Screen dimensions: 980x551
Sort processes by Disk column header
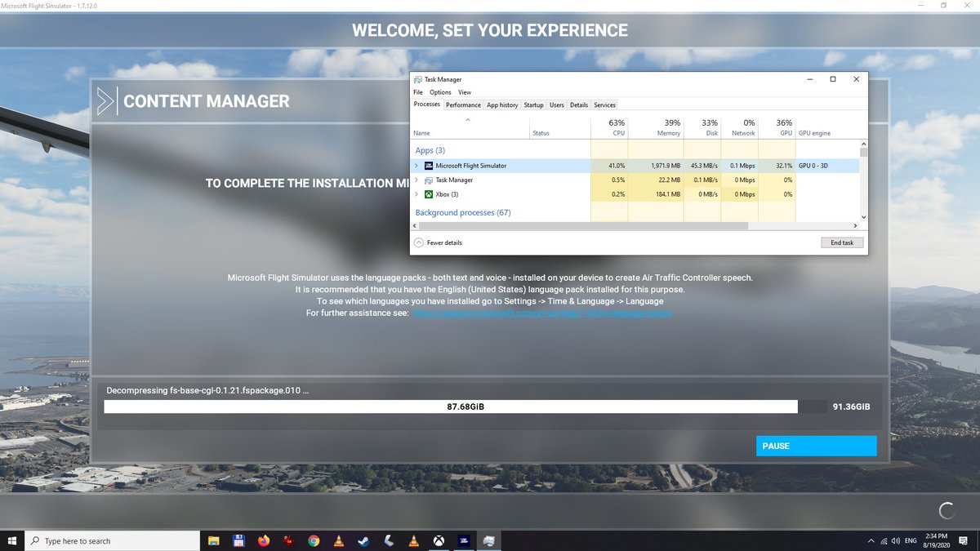[702, 127]
